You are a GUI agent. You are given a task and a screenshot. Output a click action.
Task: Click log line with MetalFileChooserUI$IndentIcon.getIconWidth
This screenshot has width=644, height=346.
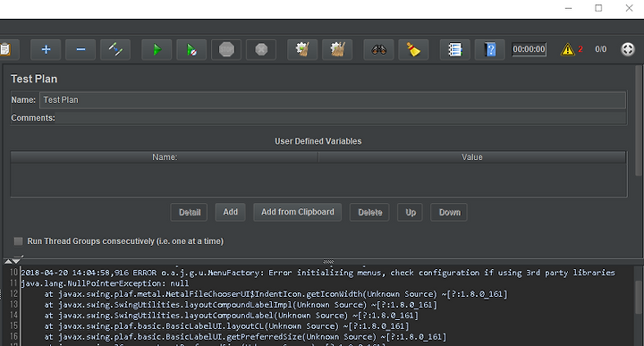click(x=276, y=294)
